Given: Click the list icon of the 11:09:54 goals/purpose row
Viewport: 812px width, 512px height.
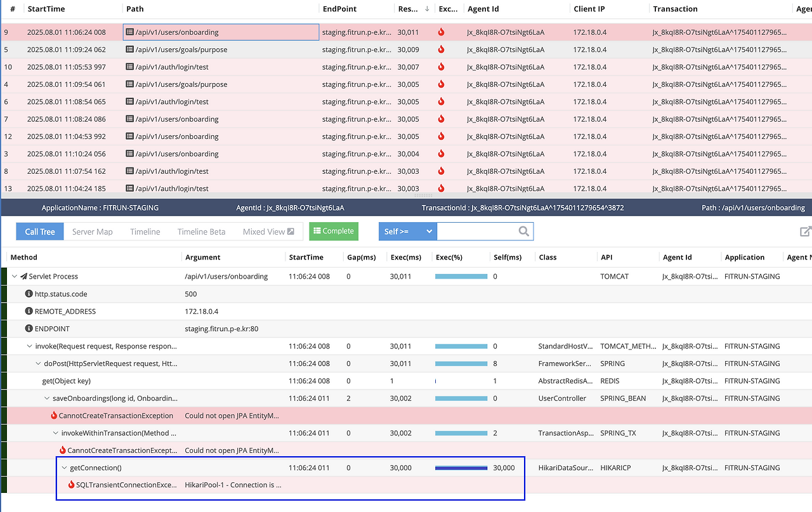Looking at the screenshot, I should click(129, 84).
